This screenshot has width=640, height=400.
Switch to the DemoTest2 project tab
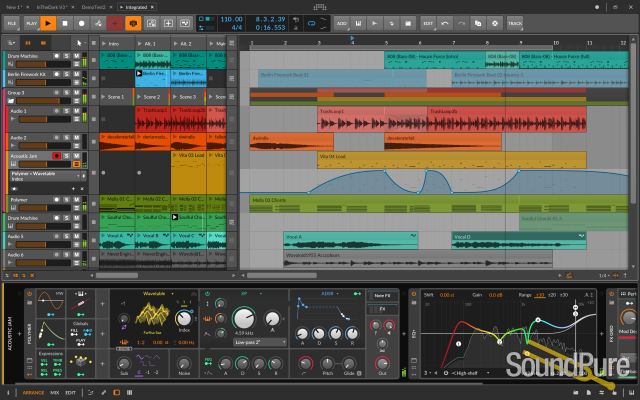93,7
